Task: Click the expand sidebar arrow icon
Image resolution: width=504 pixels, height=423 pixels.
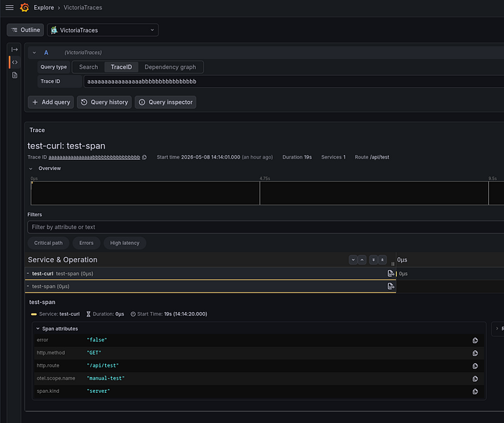Action: tap(14, 49)
